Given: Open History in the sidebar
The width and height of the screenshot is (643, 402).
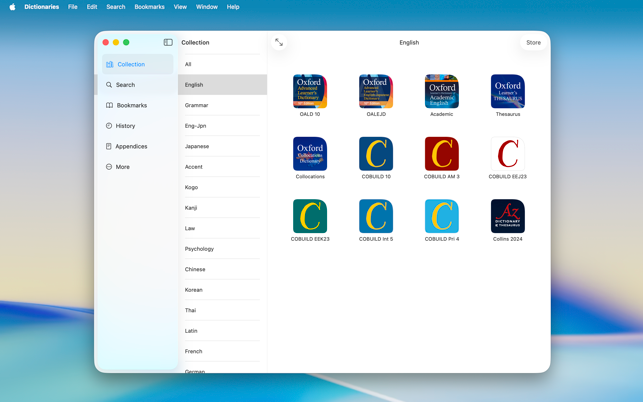Looking at the screenshot, I should coord(137,126).
